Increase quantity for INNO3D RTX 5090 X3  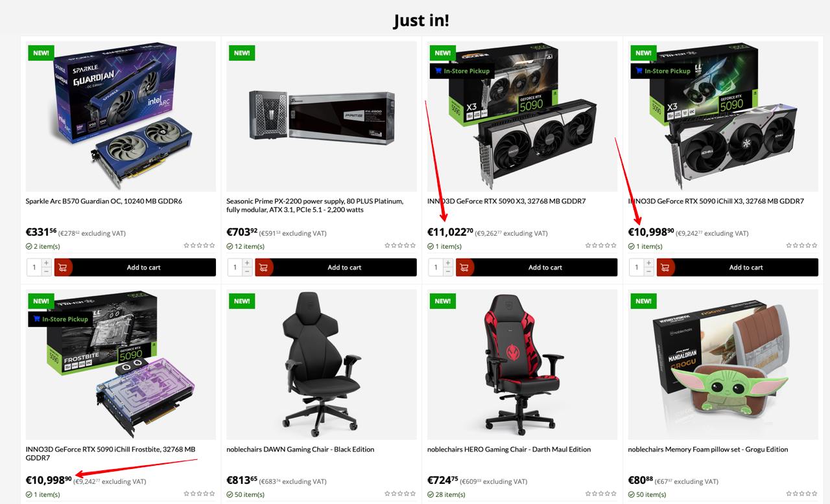(x=448, y=263)
